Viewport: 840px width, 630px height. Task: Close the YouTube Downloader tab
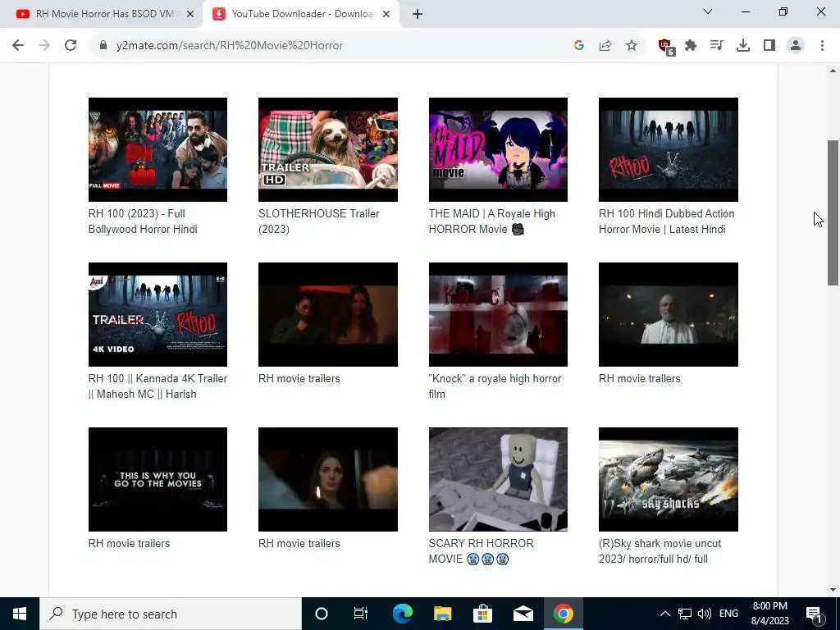point(386,14)
